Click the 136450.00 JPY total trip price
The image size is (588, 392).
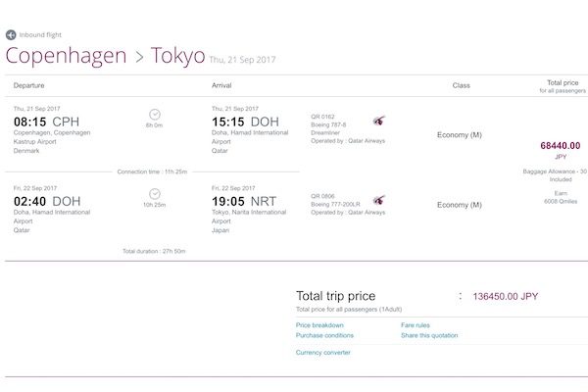point(505,296)
